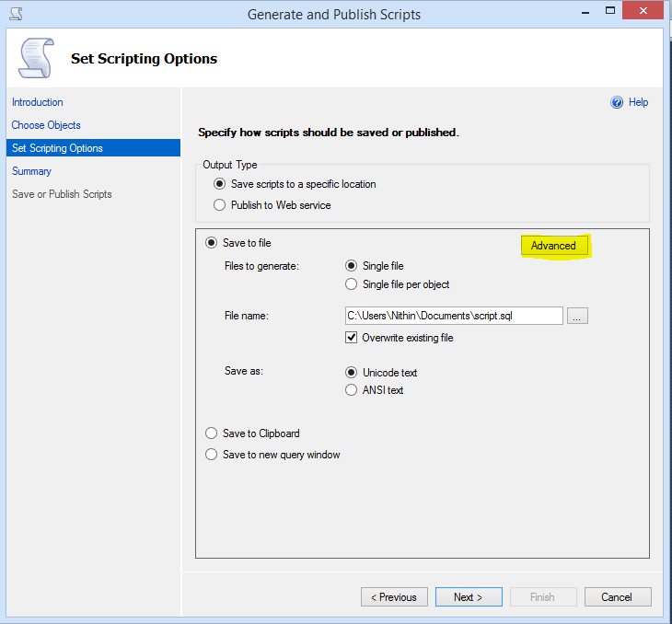Close the Generate and Publish Scripts window
The image size is (672, 624).
coord(643,11)
